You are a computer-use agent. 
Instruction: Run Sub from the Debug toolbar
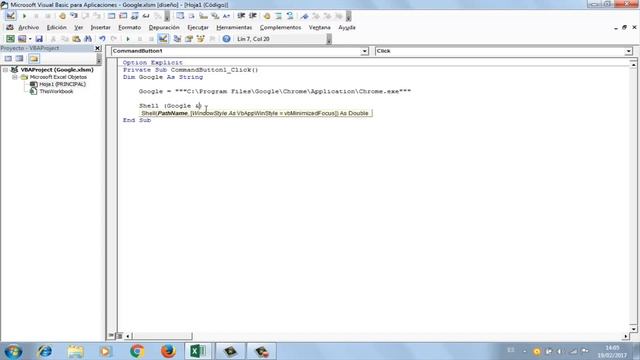pos(24,16)
